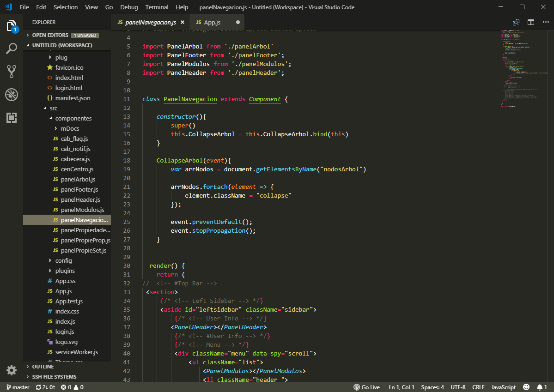Open the Extensions view icon

tap(12, 118)
